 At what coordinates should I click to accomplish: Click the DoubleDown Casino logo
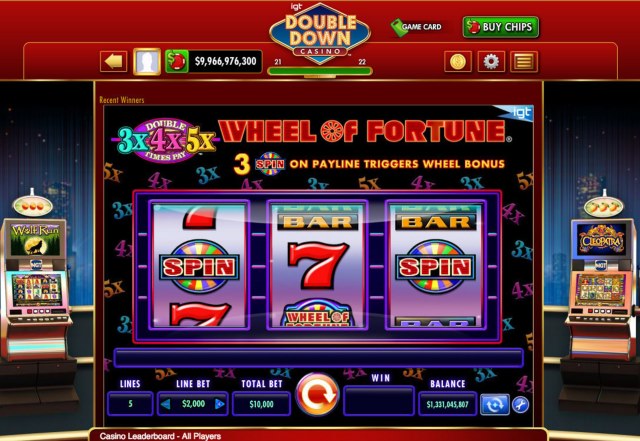[320, 33]
